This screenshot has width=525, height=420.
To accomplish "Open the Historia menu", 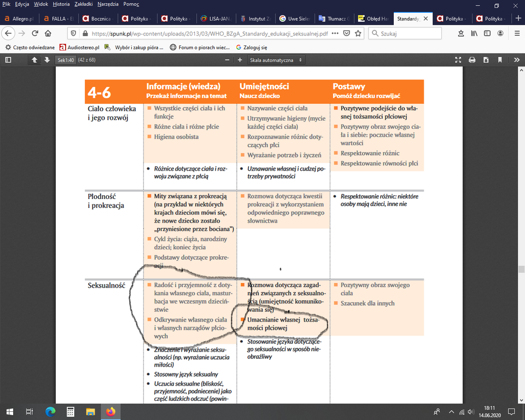I will coord(61,4).
